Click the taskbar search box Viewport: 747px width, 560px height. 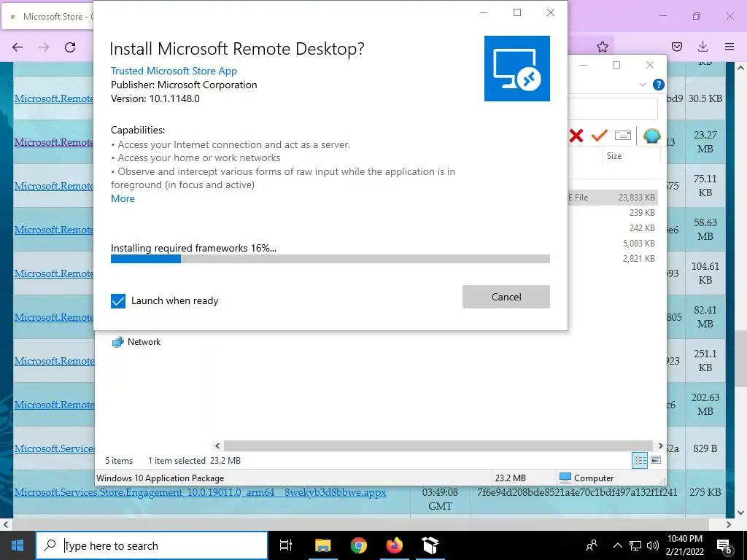[x=152, y=545]
